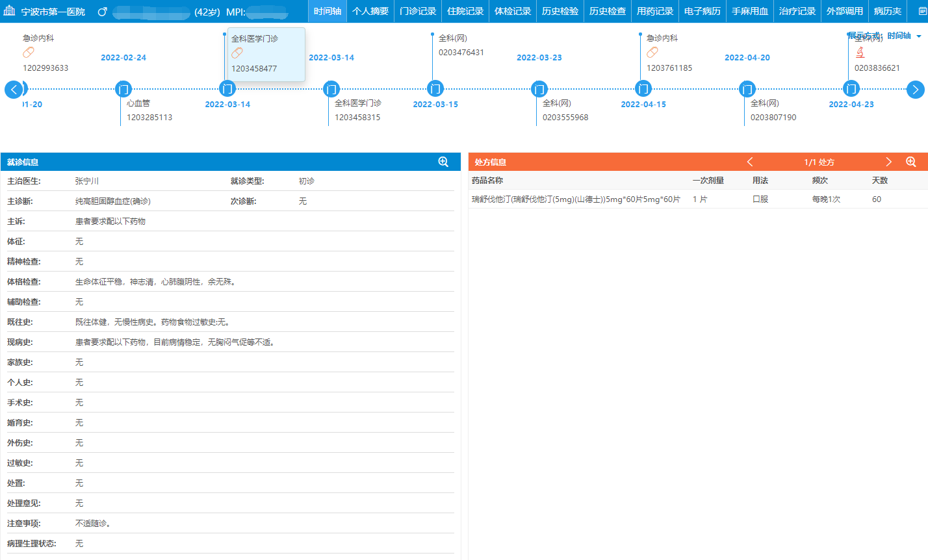Select timeline node dated 2022-03-15
928x560 pixels.
click(x=435, y=89)
